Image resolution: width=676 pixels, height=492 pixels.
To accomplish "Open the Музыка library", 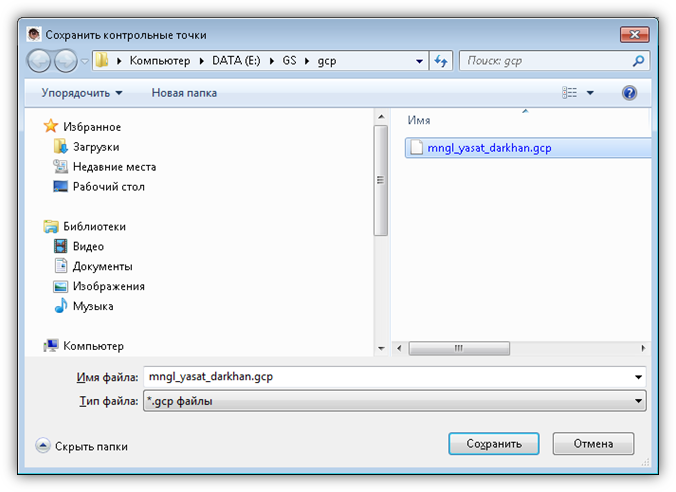I will pyautogui.click(x=92, y=306).
